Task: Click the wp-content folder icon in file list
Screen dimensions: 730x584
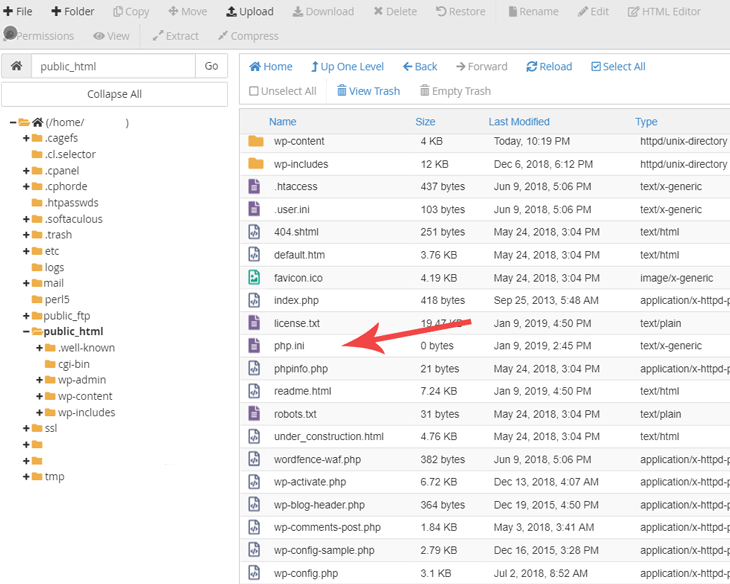Action: click(x=256, y=141)
